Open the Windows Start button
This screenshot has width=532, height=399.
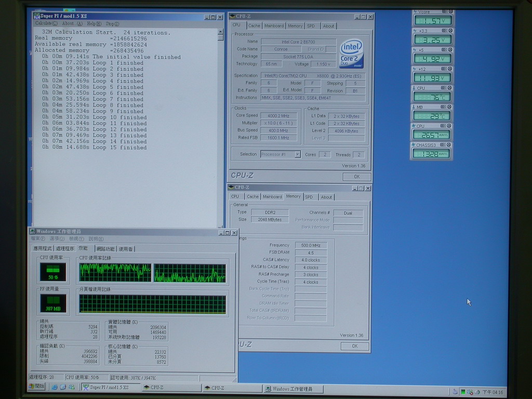tap(37, 387)
